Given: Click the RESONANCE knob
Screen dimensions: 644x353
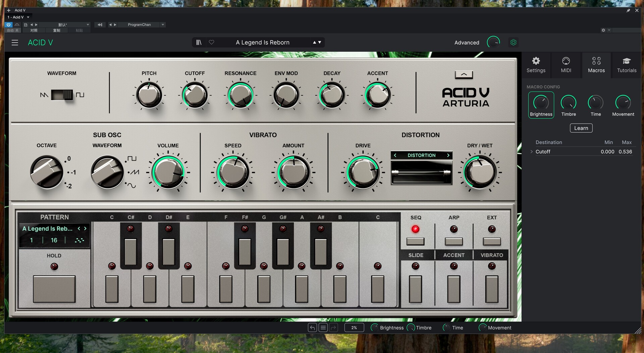Looking at the screenshot, I should click(x=240, y=95).
